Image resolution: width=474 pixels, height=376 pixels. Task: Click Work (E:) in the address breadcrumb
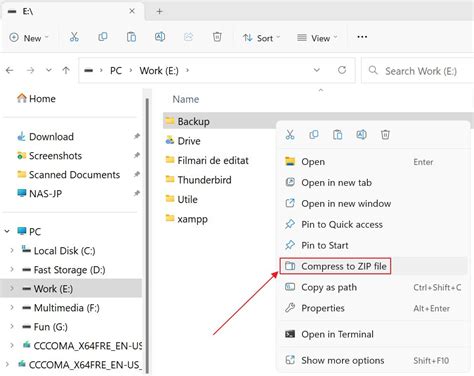[159, 70]
